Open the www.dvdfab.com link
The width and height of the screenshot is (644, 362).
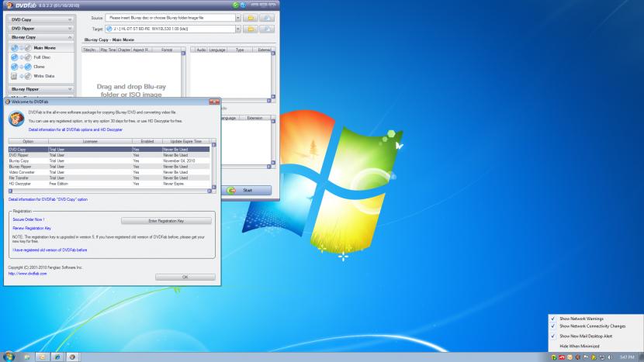[x=27, y=274]
